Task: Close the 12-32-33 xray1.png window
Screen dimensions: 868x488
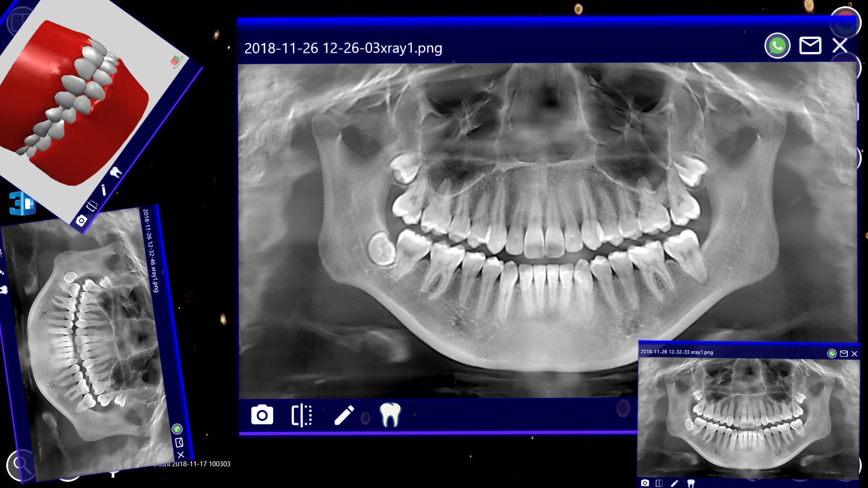Action: point(854,354)
